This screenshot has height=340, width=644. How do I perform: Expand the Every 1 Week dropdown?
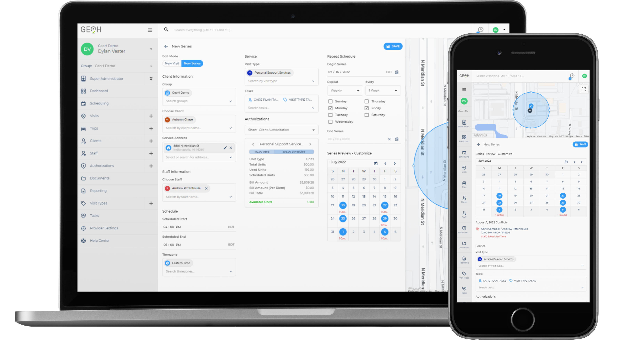coord(382,90)
